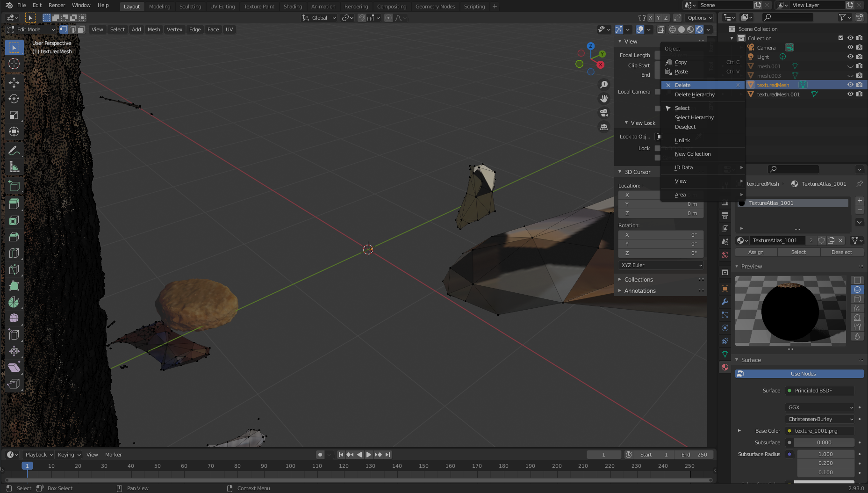Toggle visibility of texturedMesh.001 object

point(850,94)
